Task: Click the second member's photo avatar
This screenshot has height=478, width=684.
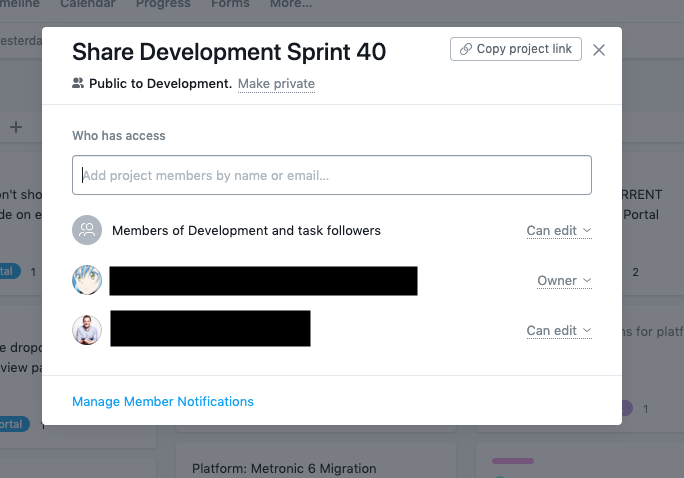Action: pos(87,330)
